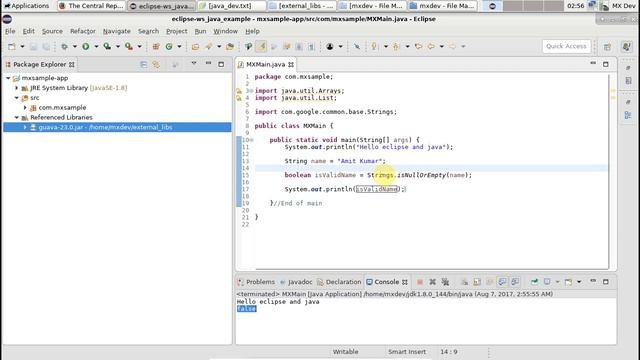Viewport: 640px width, 360px height.
Task: Click Clear Console icon
Action: tap(464, 282)
